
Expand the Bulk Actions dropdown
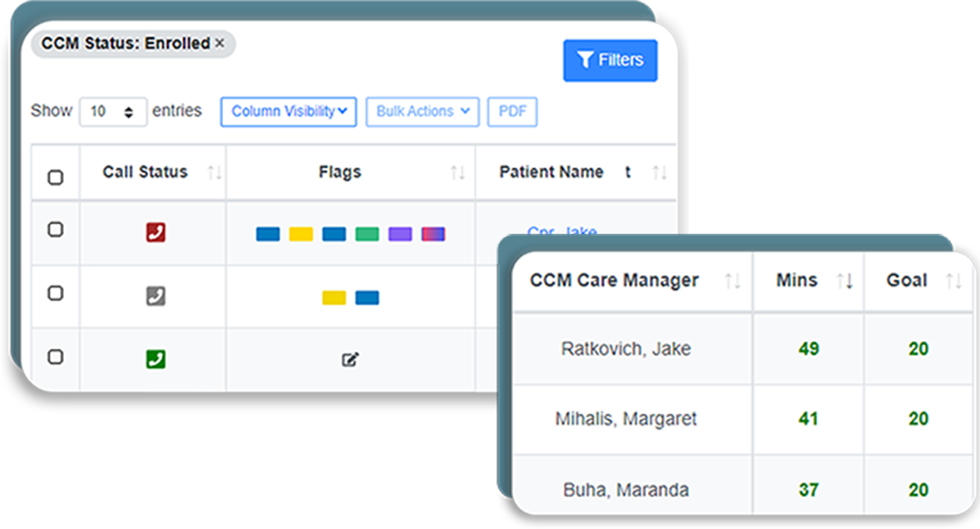click(x=422, y=112)
